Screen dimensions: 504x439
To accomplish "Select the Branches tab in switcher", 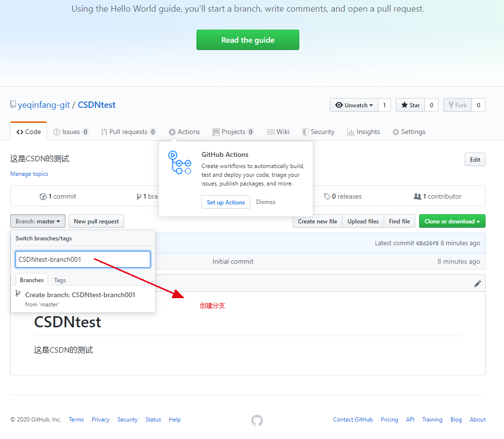I will pyautogui.click(x=32, y=280).
